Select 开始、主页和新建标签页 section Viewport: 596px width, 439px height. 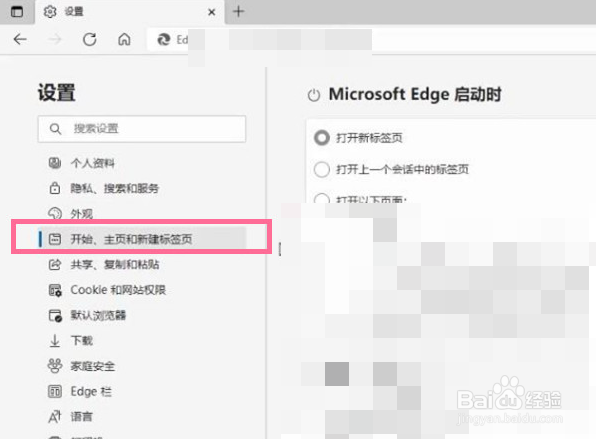tap(143, 239)
